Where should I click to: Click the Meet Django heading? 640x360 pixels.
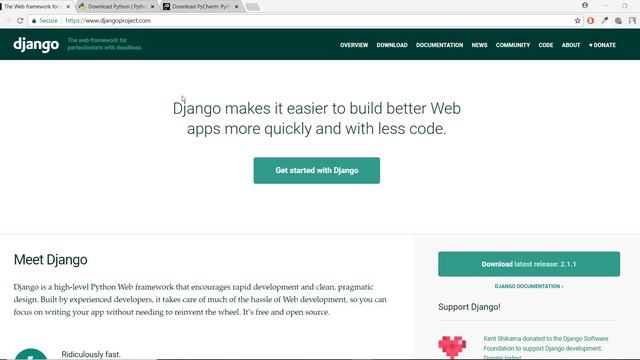pyautogui.click(x=51, y=260)
